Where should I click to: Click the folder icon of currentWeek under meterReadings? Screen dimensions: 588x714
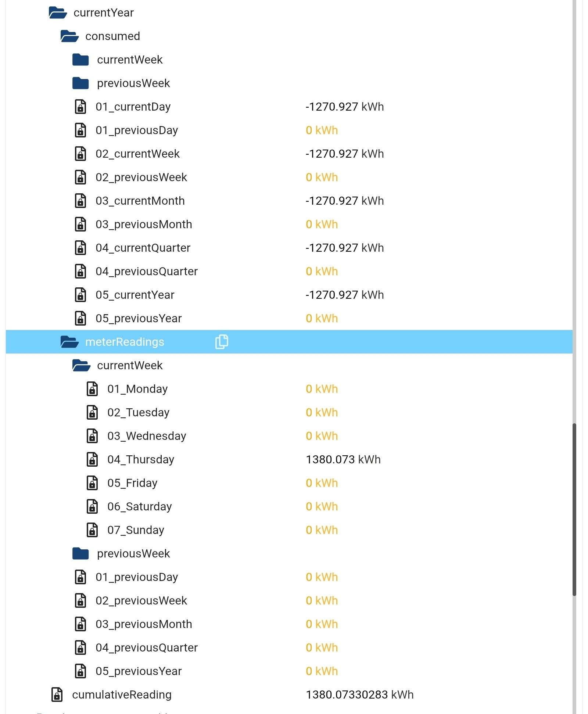click(x=80, y=365)
